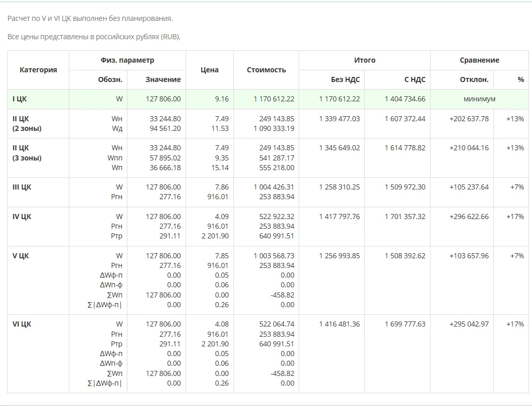Click the Стоимость column header
Viewport: 532px width, 406px height.
pyautogui.click(x=266, y=70)
